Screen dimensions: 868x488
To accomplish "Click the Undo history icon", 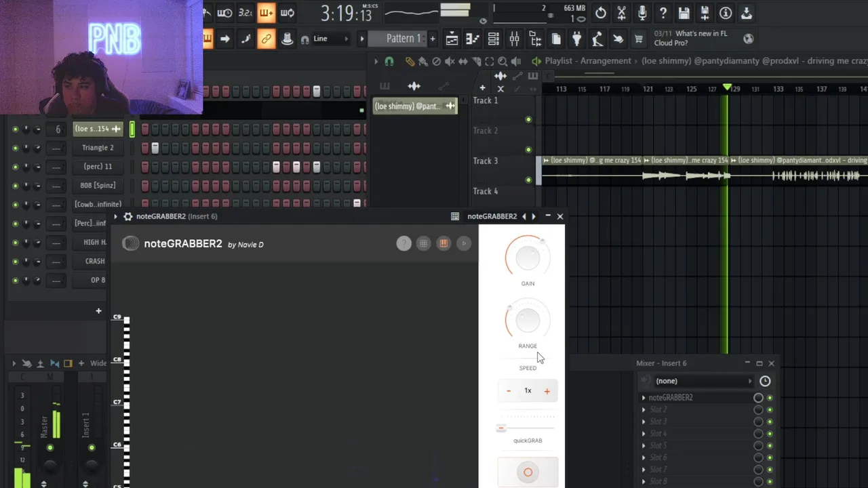I will click(601, 13).
